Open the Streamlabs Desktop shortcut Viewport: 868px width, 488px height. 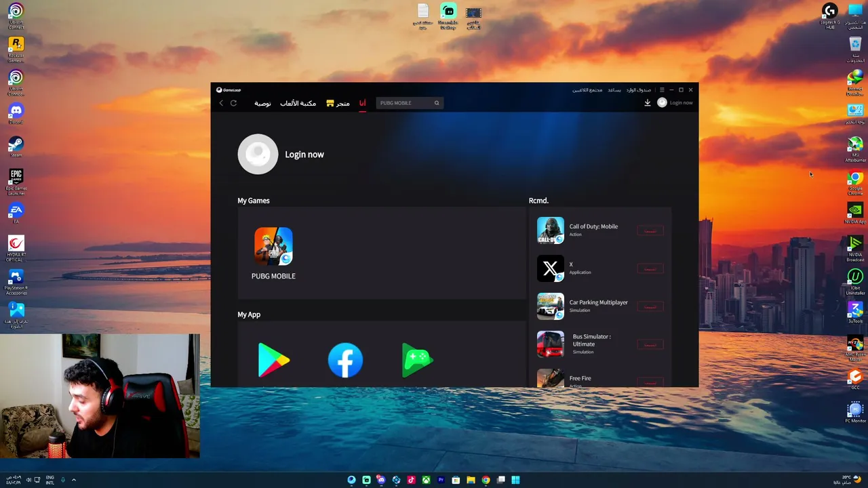coord(448,16)
